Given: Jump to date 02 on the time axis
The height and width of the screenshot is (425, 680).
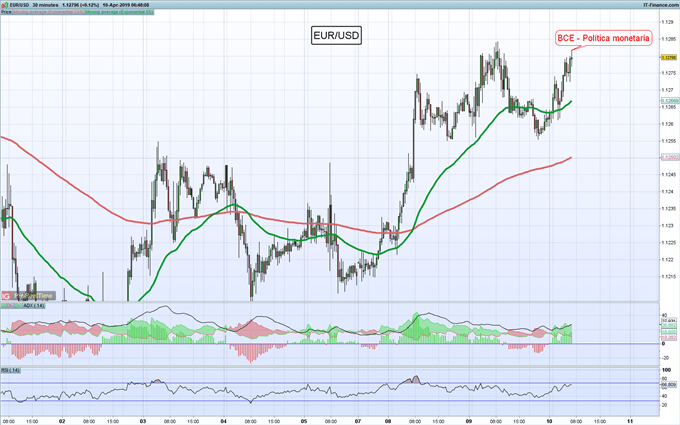Looking at the screenshot, I should click(62, 421).
